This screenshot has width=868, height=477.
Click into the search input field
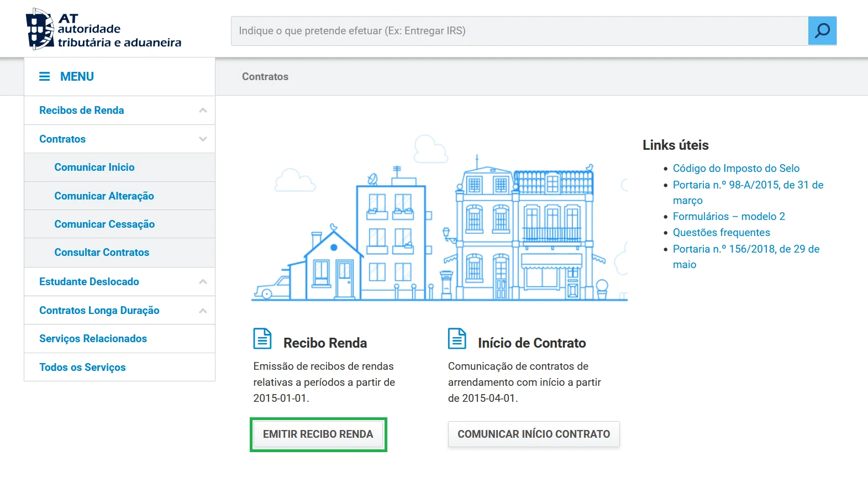coord(519,31)
